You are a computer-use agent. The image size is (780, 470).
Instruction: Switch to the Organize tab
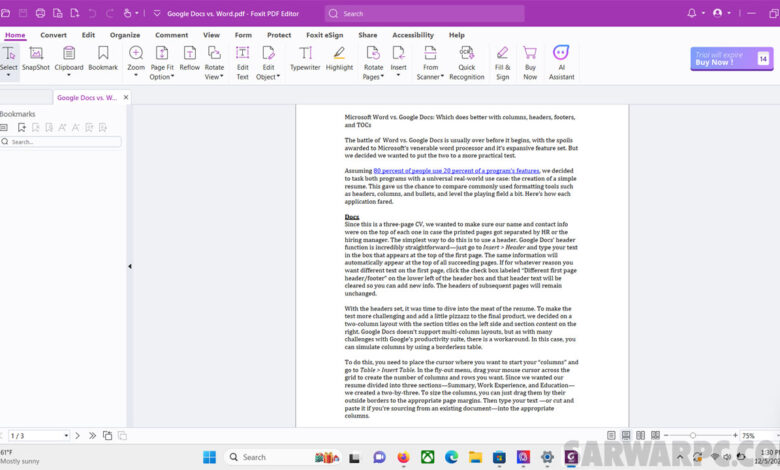click(x=125, y=35)
